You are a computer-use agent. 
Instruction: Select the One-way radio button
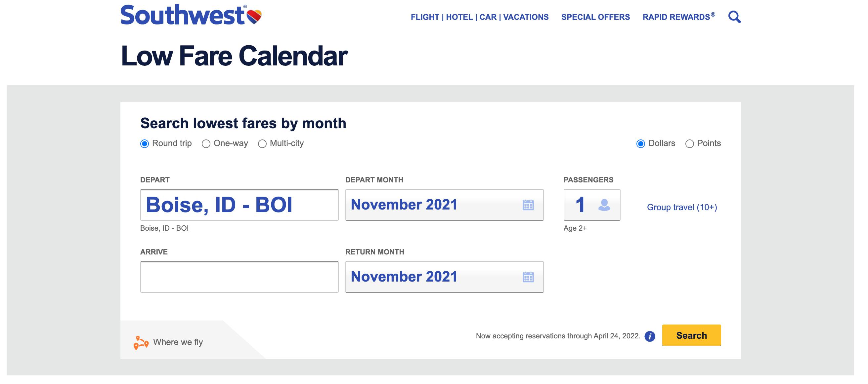[206, 144]
